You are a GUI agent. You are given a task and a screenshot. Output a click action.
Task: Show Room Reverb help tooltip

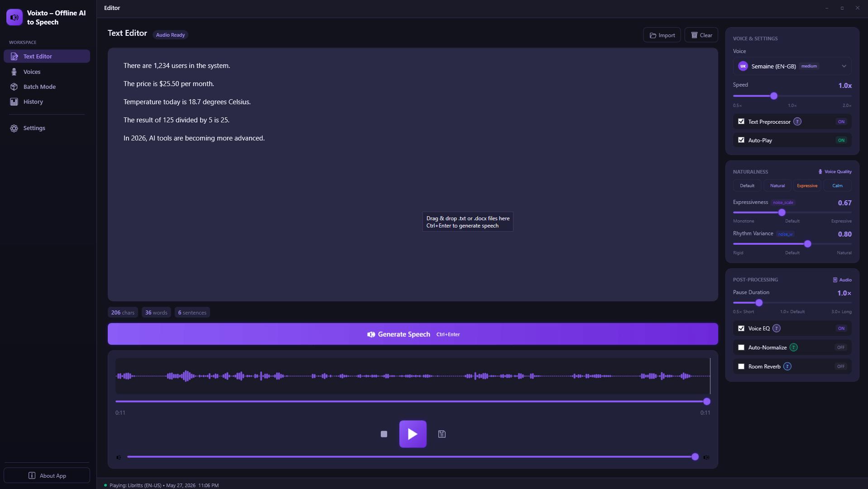pyautogui.click(x=787, y=367)
